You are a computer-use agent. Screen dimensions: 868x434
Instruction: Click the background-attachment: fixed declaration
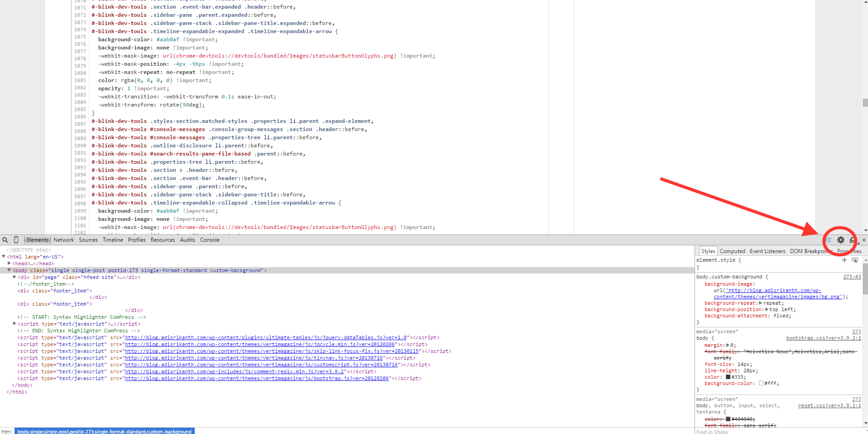point(748,316)
